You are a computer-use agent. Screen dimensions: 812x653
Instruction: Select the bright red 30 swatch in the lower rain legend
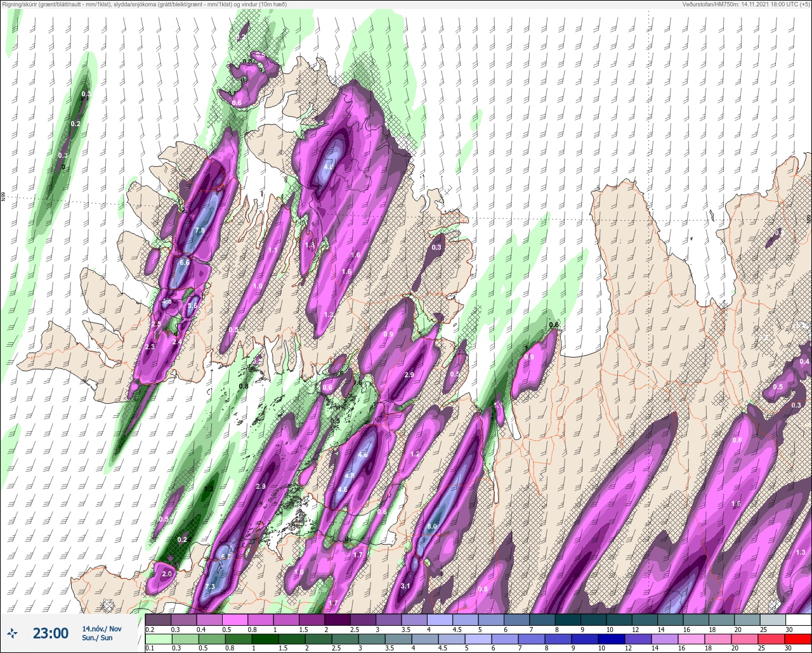tap(798, 639)
